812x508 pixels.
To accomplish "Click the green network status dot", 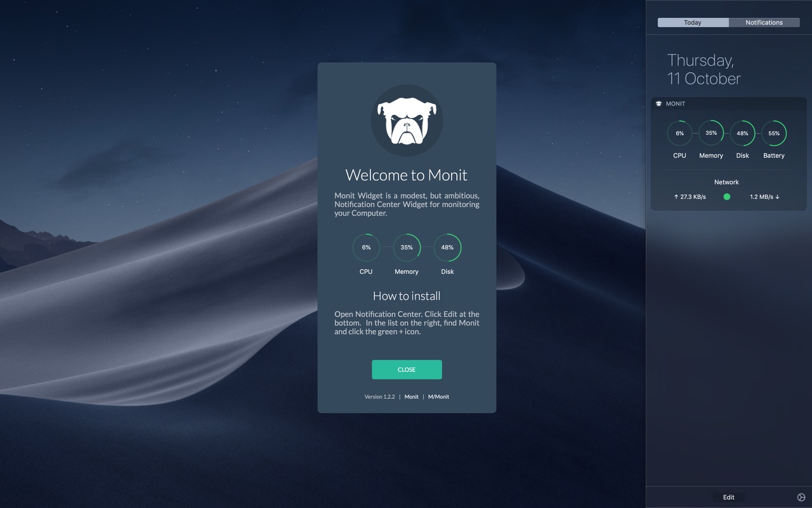I will click(727, 197).
